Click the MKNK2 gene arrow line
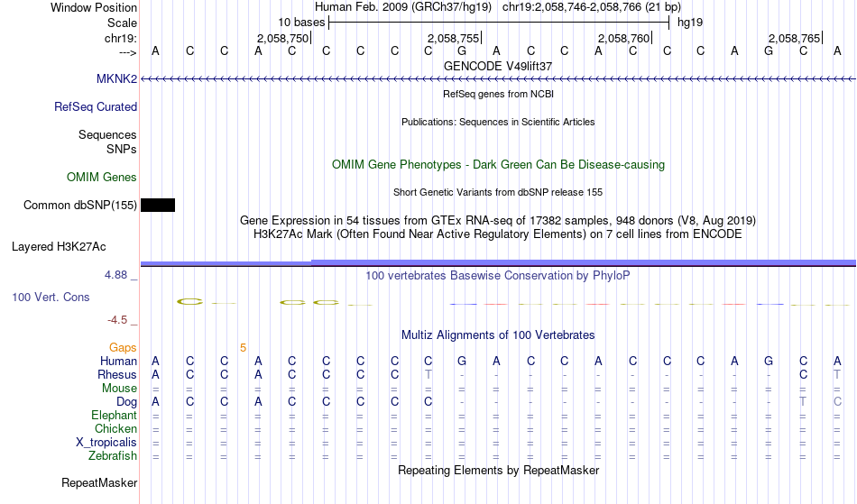 [x=498, y=79]
